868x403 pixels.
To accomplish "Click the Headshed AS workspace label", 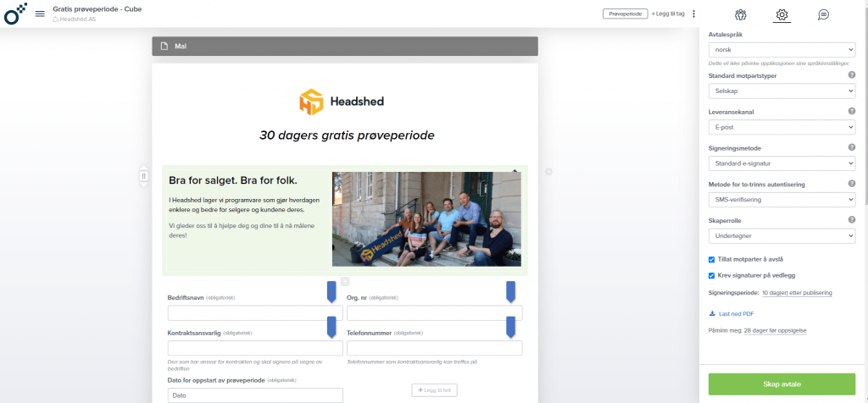I will coord(77,19).
